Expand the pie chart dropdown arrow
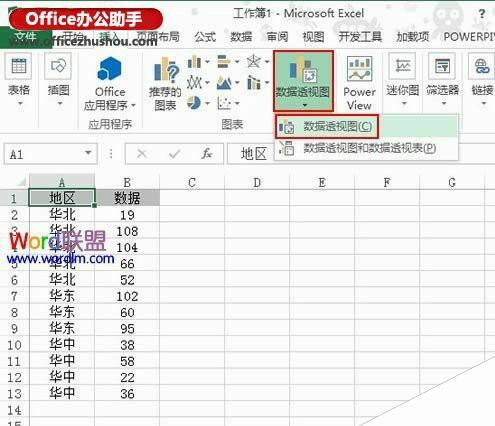The width and height of the screenshot is (495, 426). click(x=207, y=103)
